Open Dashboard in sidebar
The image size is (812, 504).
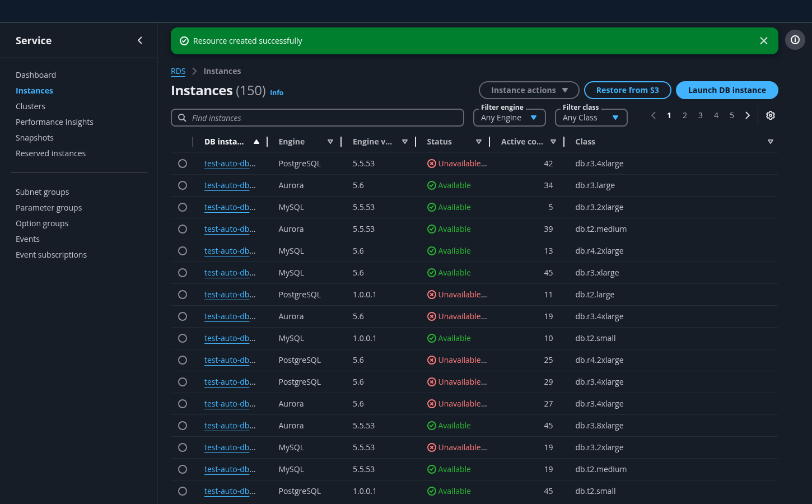pos(36,75)
